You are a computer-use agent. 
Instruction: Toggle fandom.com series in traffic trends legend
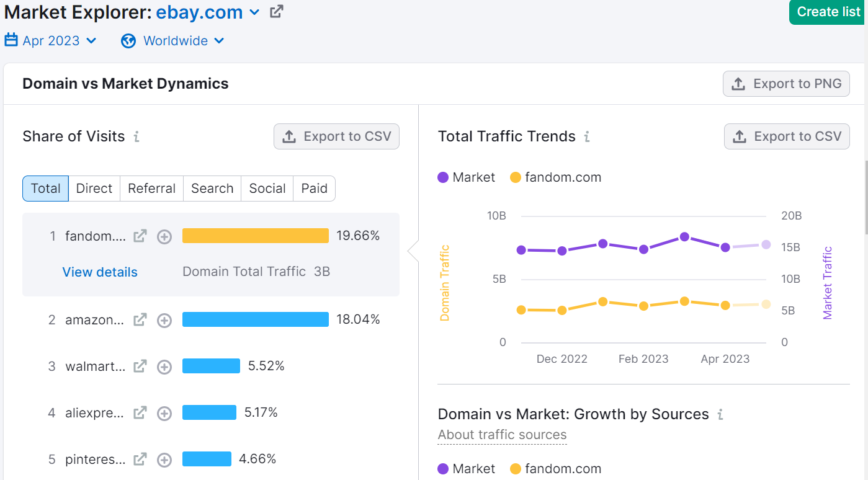(555, 177)
